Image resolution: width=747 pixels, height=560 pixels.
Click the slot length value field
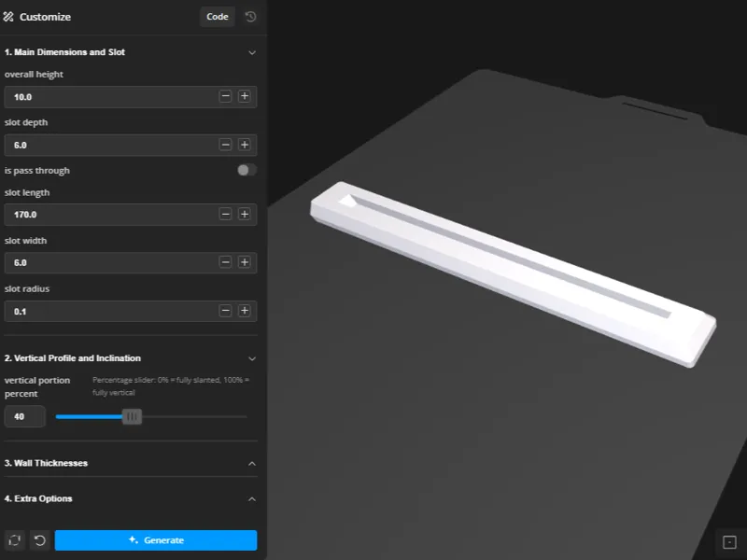pyautogui.click(x=131, y=215)
